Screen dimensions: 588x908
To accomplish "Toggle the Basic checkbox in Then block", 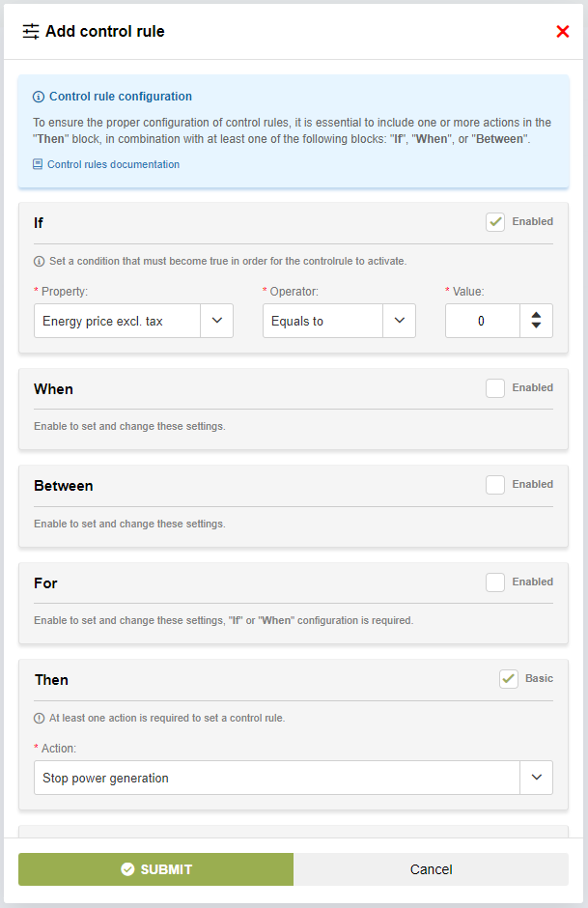I will [509, 679].
